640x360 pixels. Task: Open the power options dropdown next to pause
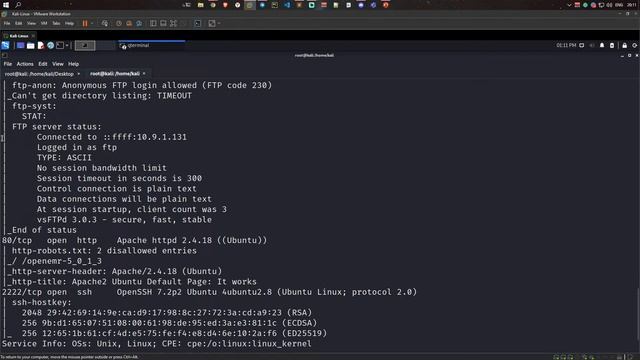[x=92, y=24]
